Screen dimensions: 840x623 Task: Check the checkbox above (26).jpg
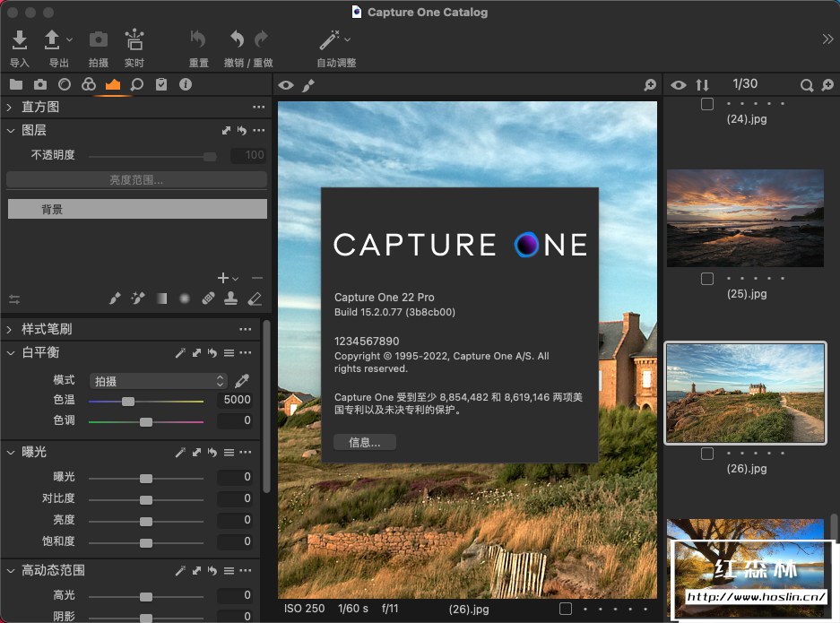(x=707, y=454)
